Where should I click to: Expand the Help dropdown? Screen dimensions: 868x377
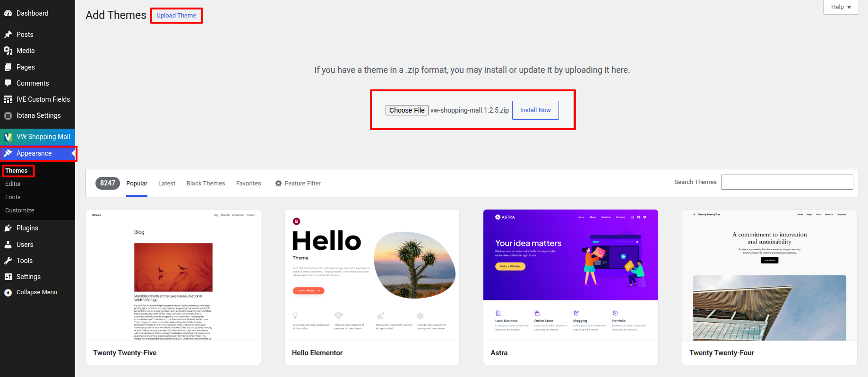coord(841,7)
